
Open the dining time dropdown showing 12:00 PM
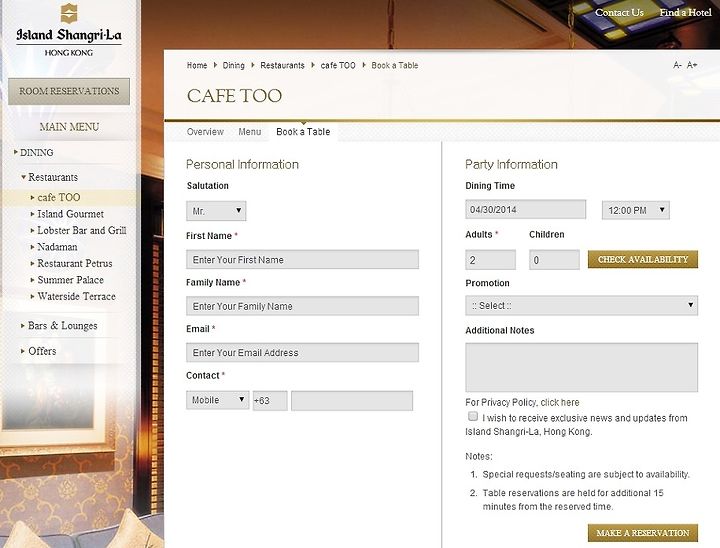point(636,210)
